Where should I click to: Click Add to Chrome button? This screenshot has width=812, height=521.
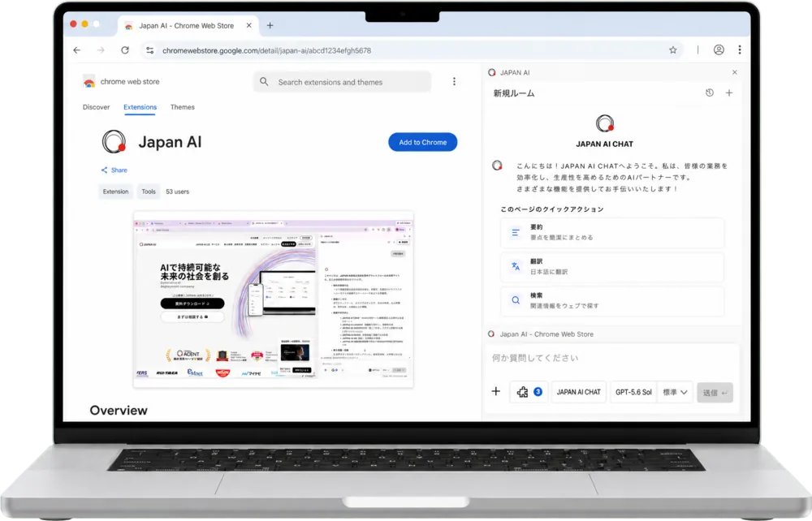tap(422, 142)
